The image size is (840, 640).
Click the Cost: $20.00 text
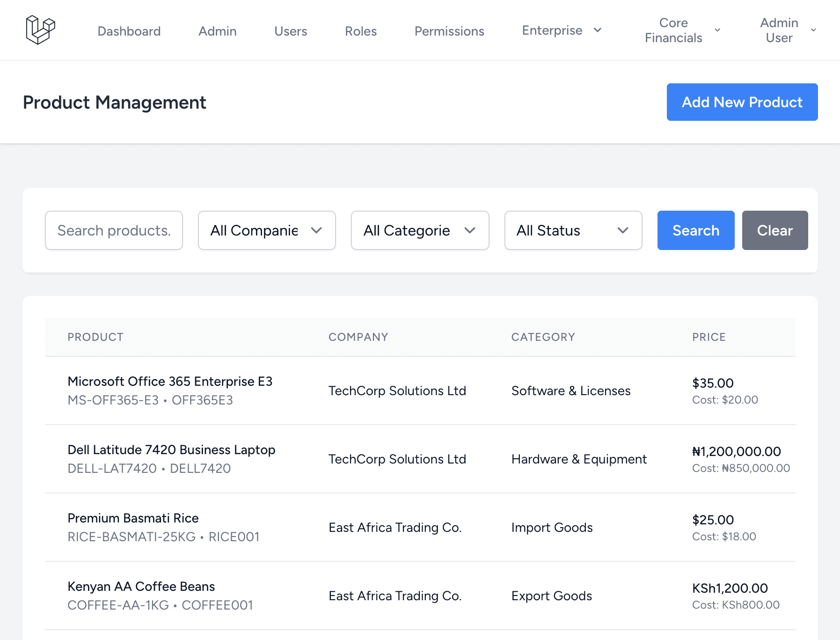pos(725,400)
